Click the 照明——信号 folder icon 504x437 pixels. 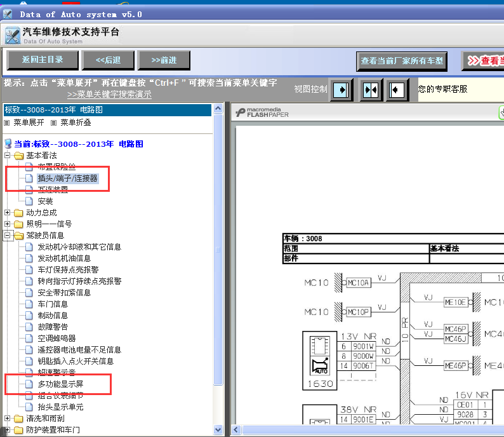click(x=19, y=224)
